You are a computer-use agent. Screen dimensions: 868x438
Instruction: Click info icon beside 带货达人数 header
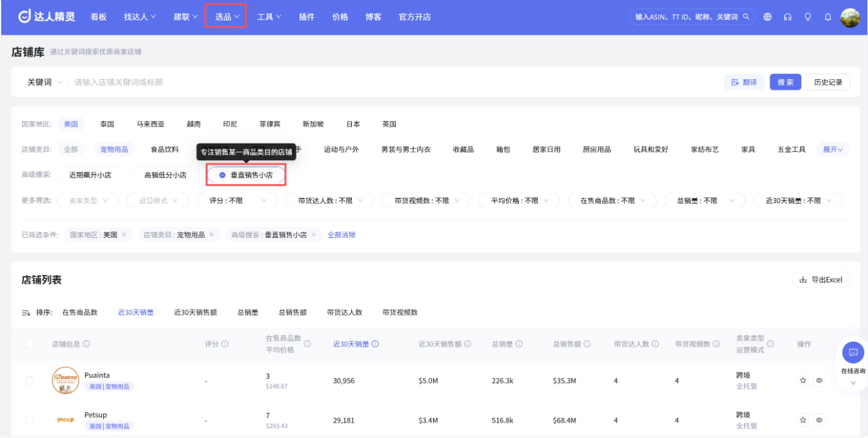point(655,344)
